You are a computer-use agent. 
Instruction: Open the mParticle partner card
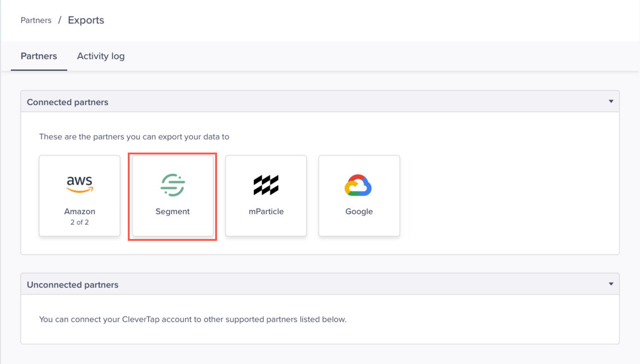(266, 195)
